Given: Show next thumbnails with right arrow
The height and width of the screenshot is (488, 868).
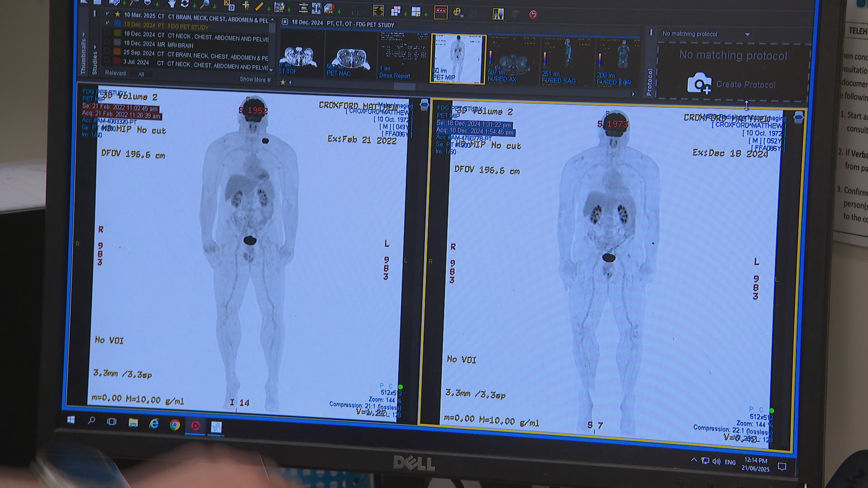Looking at the screenshot, I should [x=633, y=94].
